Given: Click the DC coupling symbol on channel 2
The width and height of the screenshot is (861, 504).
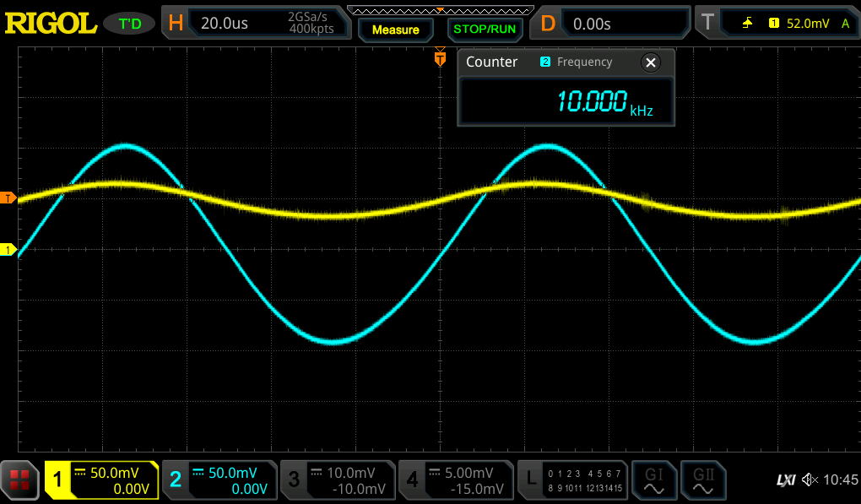Looking at the screenshot, I should pos(198,472).
